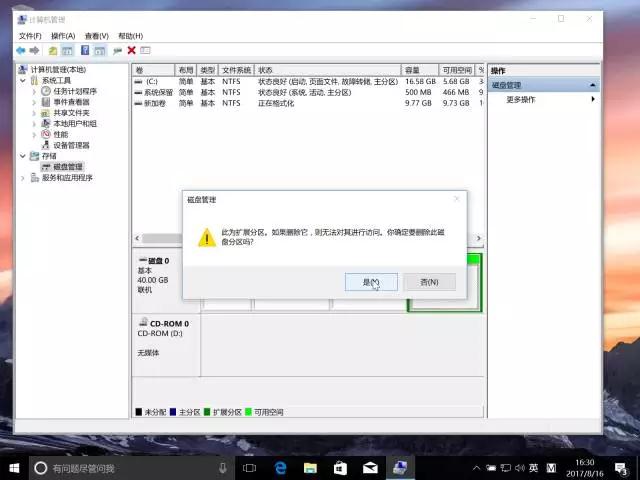Screen dimensions: 640x480
Task: Toggle the console tree pane toolbar icon
Action: [x=67, y=51]
